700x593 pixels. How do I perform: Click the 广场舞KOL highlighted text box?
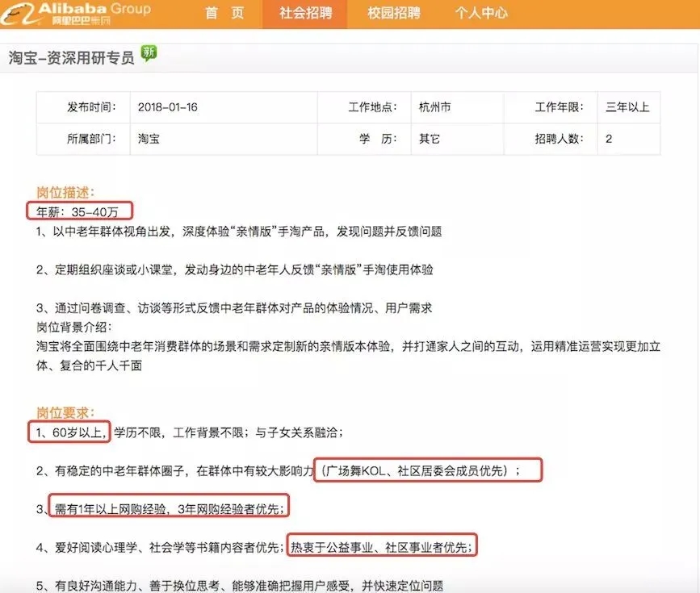click(x=428, y=470)
